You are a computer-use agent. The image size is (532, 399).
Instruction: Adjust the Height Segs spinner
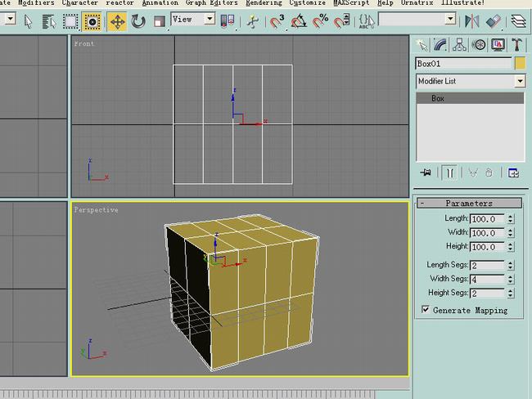point(510,293)
